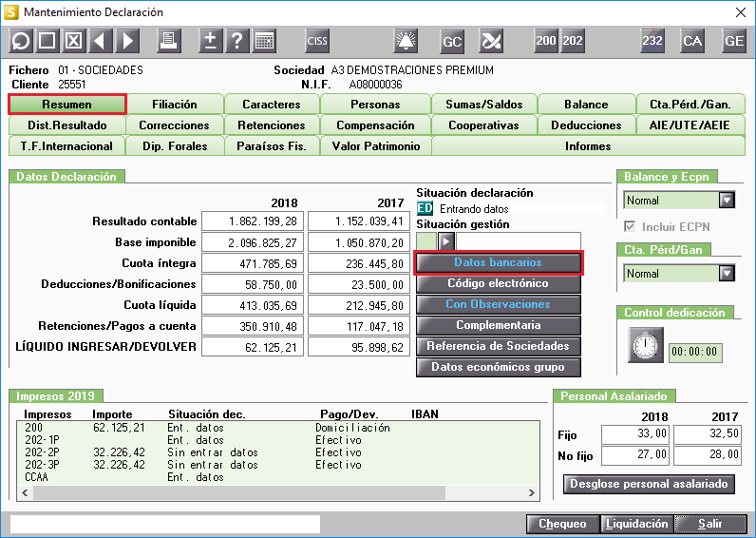Open Datos económicos grupo button
Viewport: 756px width, 538px height.
pyautogui.click(x=498, y=367)
